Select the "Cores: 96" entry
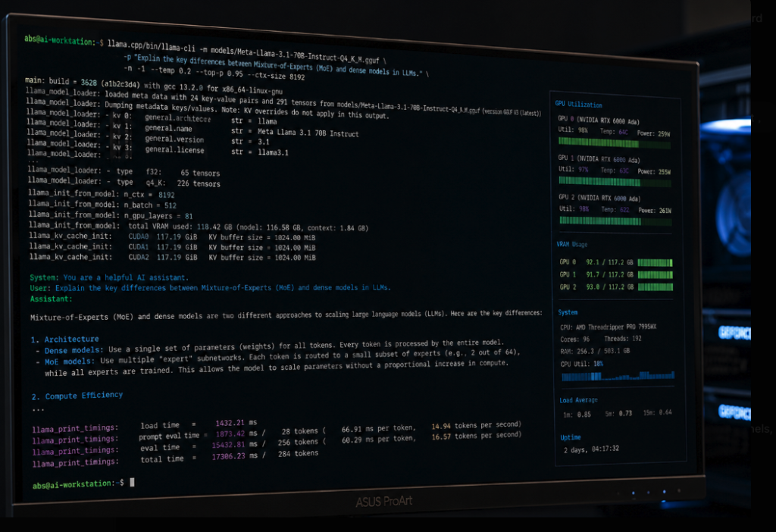This screenshot has width=776, height=532. click(574, 339)
